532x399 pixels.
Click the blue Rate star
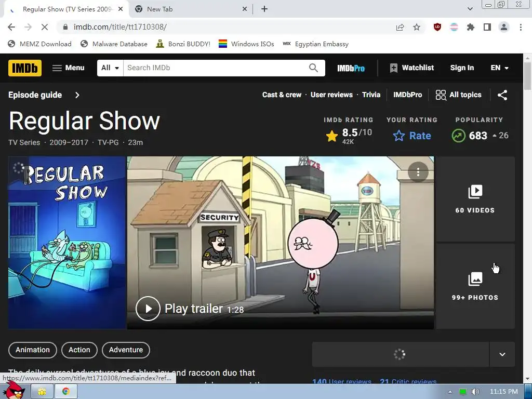click(x=398, y=136)
